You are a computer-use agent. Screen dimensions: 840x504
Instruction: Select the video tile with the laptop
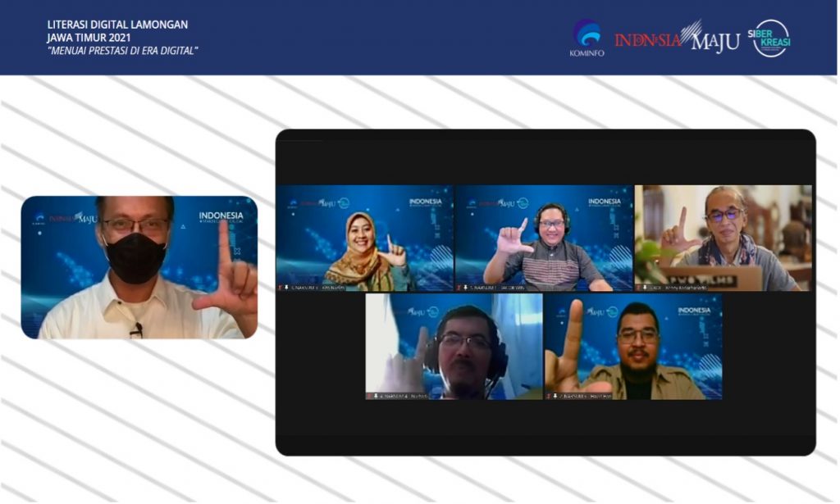point(723,238)
